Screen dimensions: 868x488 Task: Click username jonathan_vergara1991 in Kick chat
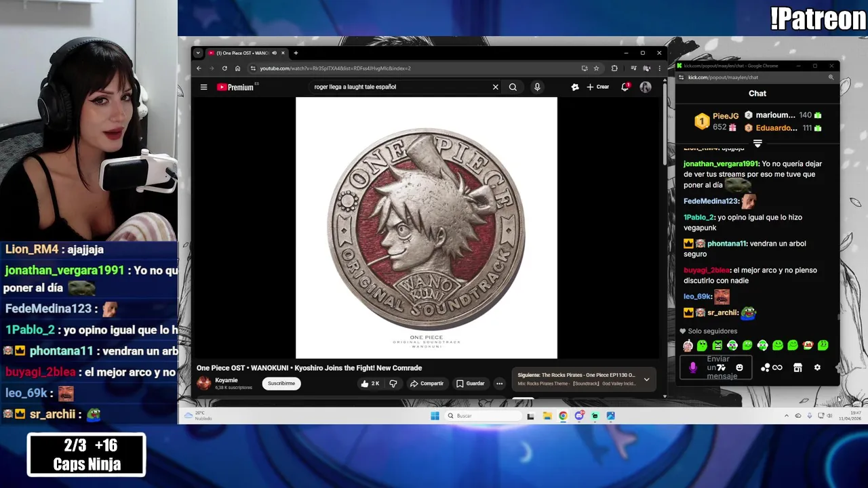[x=721, y=163]
